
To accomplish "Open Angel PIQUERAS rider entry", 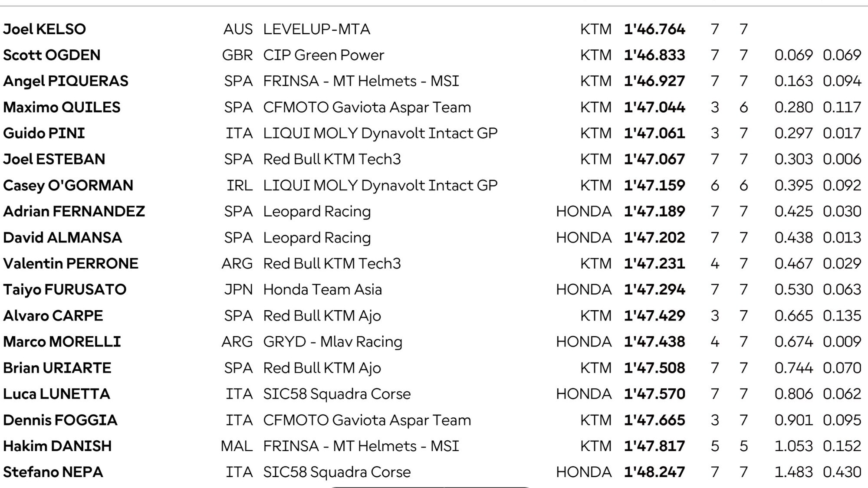I will point(66,81).
